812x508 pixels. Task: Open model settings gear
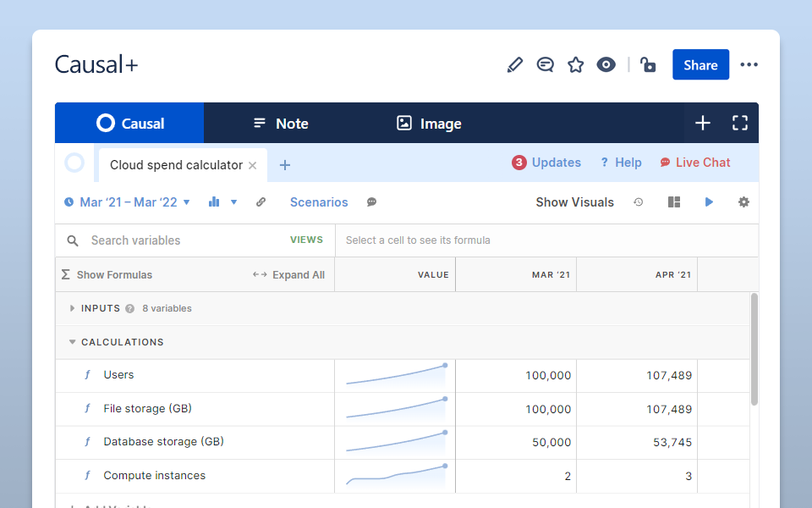[x=743, y=202]
